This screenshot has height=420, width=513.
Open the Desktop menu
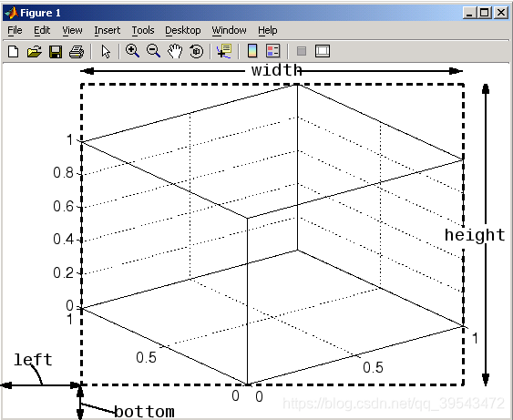(x=183, y=30)
